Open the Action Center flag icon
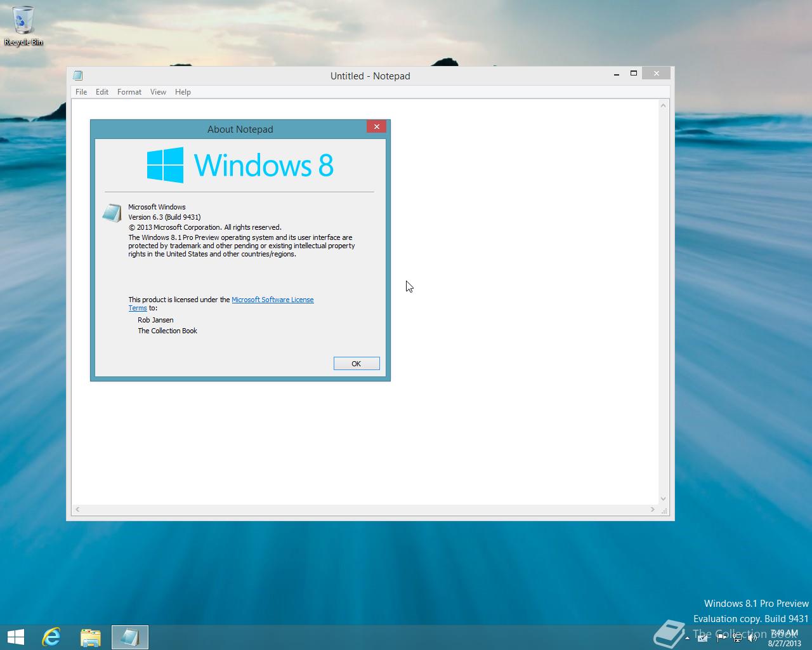 721,638
